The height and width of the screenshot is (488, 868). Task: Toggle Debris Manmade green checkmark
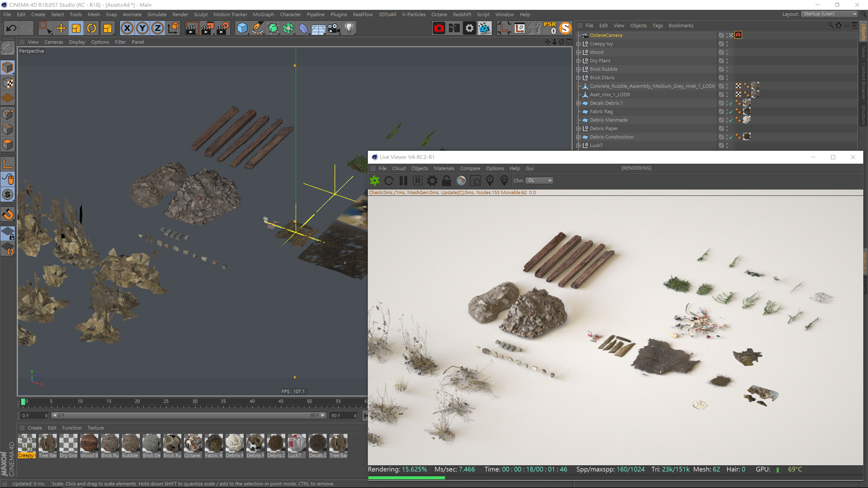pos(731,120)
